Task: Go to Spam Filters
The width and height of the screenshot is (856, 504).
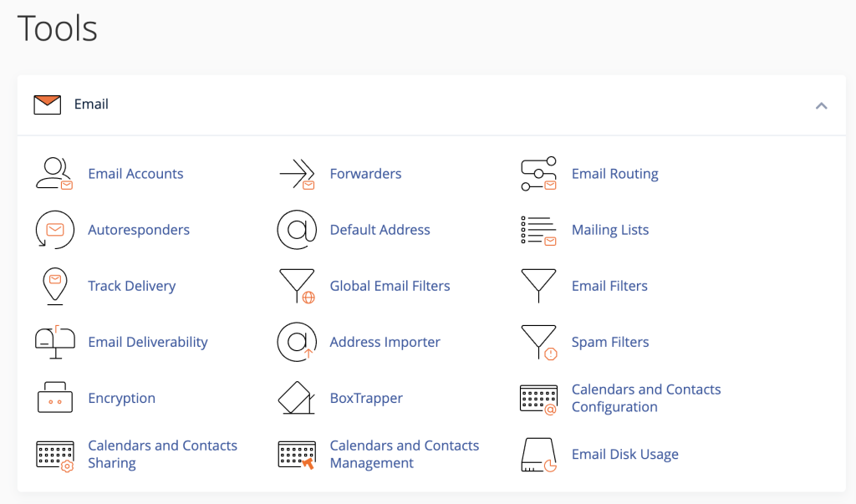Action: click(x=610, y=343)
